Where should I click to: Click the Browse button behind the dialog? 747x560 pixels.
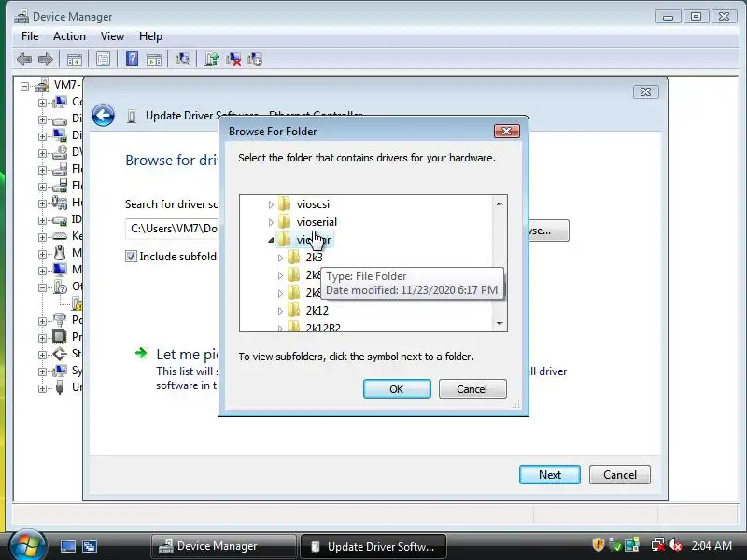pyautogui.click(x=549, y=231)
